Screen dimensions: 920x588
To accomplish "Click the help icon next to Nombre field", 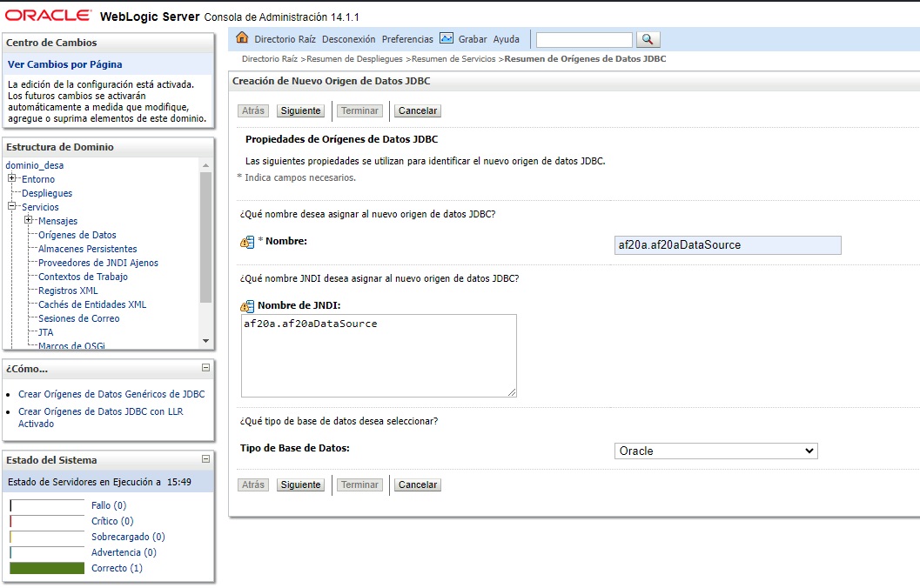I will (247, 242).
